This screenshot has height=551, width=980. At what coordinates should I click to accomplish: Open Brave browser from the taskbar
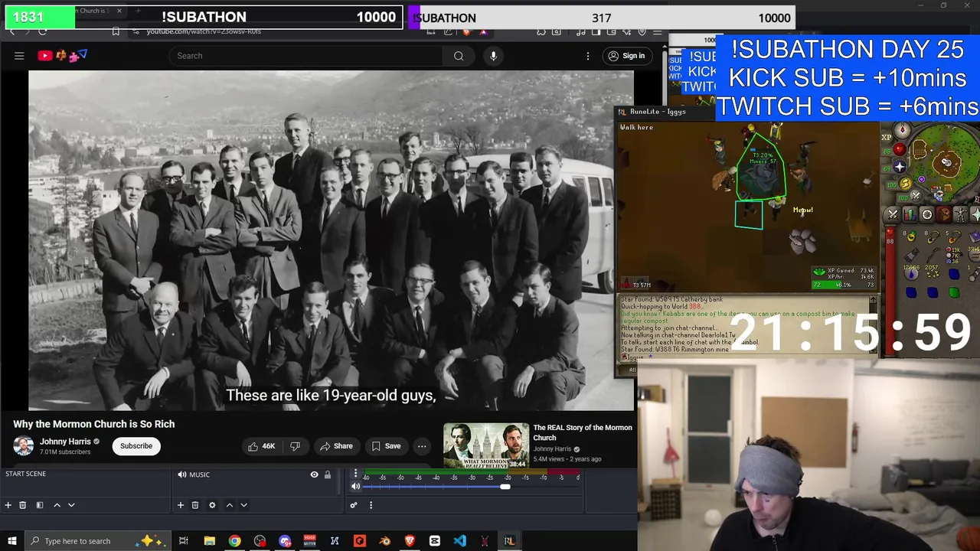pyautogui.click(x=410, y=541)
